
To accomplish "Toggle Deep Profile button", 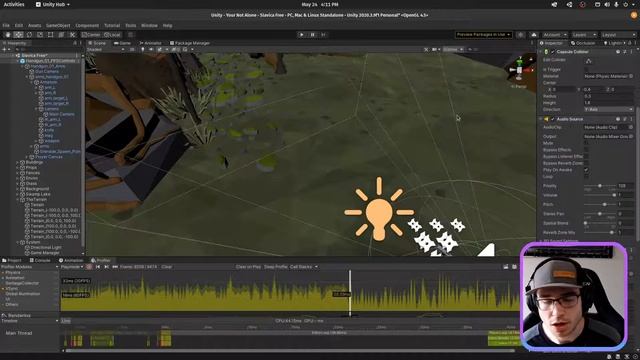I will [x=276, y=267].
